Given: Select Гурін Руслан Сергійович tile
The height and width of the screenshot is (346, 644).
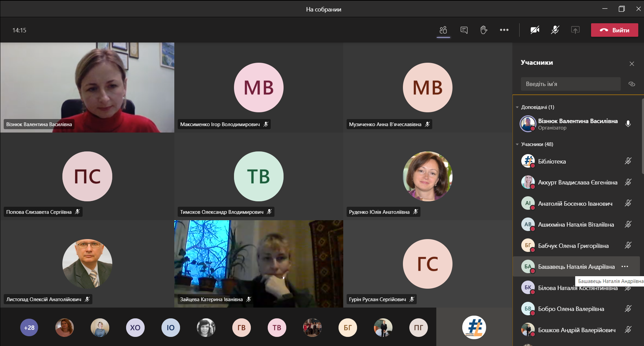Looking at the screenshot, I should point(428,264).
